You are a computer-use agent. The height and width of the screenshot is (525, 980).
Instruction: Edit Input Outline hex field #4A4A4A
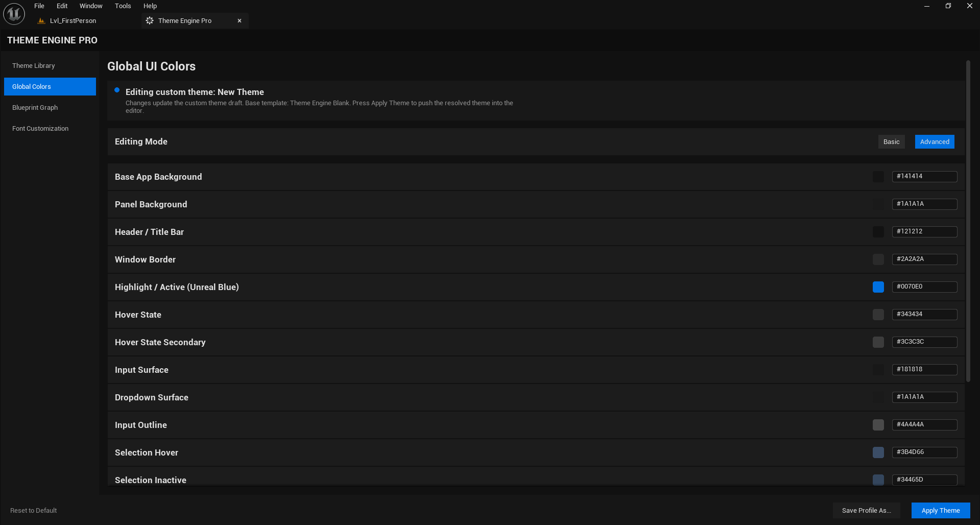click(924, 425)
